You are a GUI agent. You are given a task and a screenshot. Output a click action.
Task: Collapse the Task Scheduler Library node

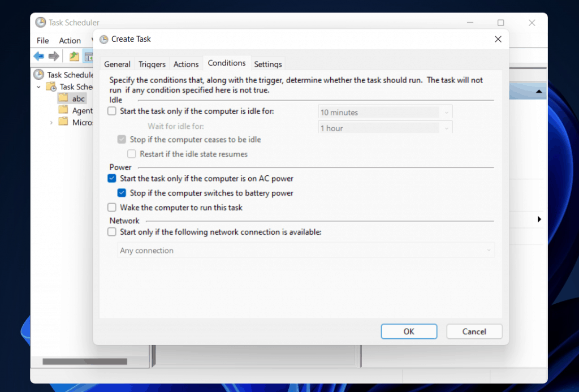38,87
